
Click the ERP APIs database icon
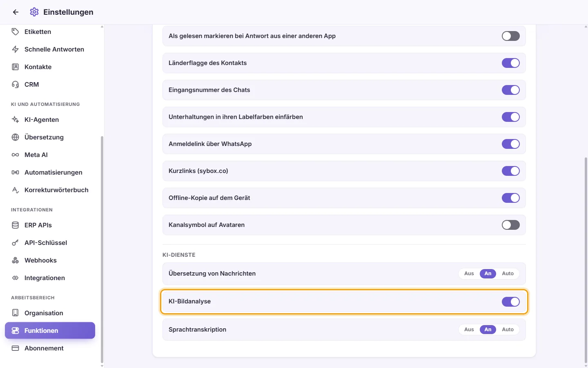(16, 225)
